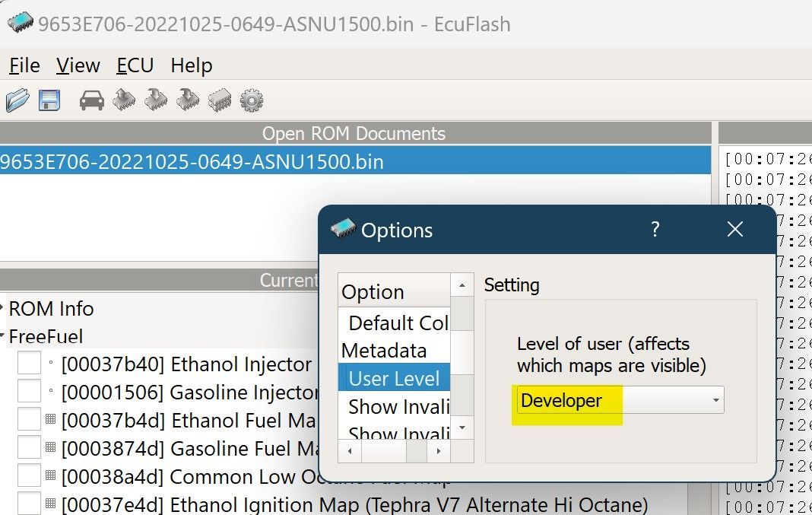Check the Ethanol Injector map checkbox
The width and height of the screenshot is (812, 515).
pyautogui.click(x=29, y=364)
